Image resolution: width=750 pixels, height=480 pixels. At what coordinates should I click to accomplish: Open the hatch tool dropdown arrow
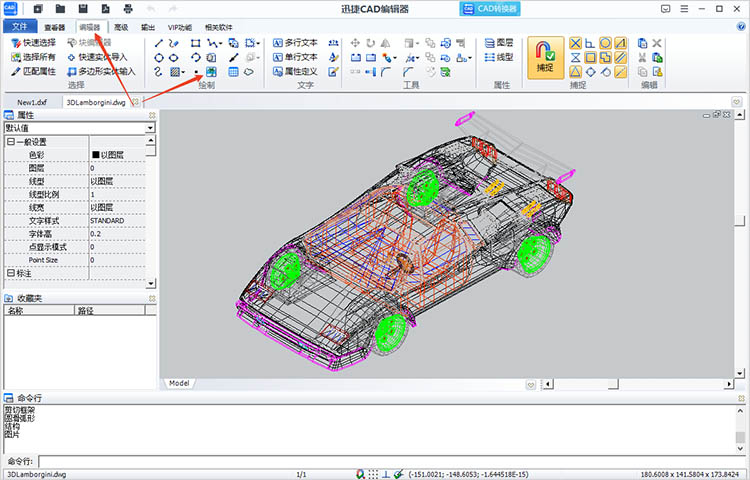pos(183,72)
